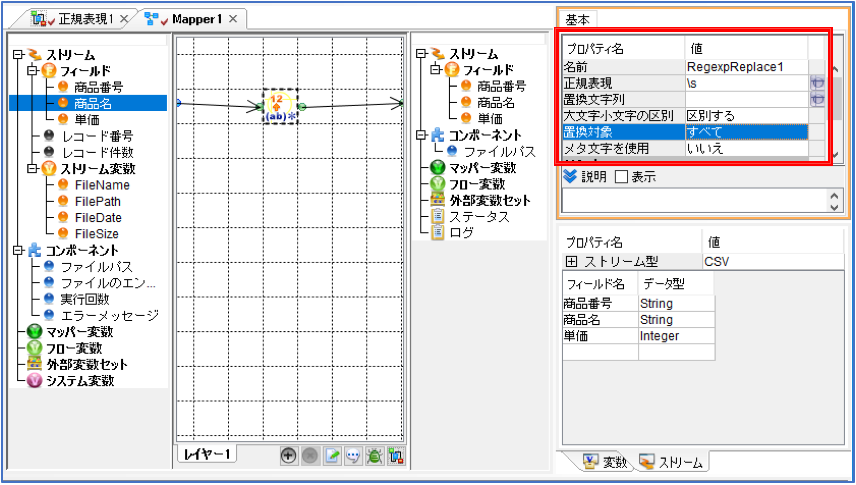Click the 置換文字列 value input cell

(x=746, y=99)
